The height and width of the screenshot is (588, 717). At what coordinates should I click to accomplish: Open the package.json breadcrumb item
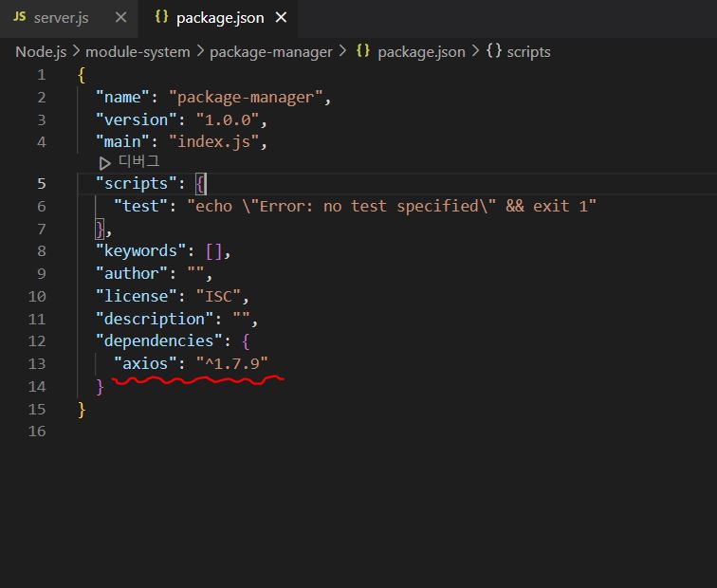click(x=421, y=51)
